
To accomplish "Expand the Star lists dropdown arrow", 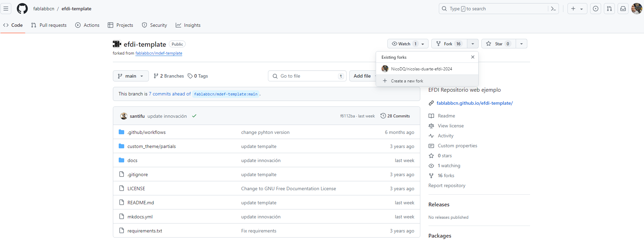I will pyautogui.click(x=522, y=44).
